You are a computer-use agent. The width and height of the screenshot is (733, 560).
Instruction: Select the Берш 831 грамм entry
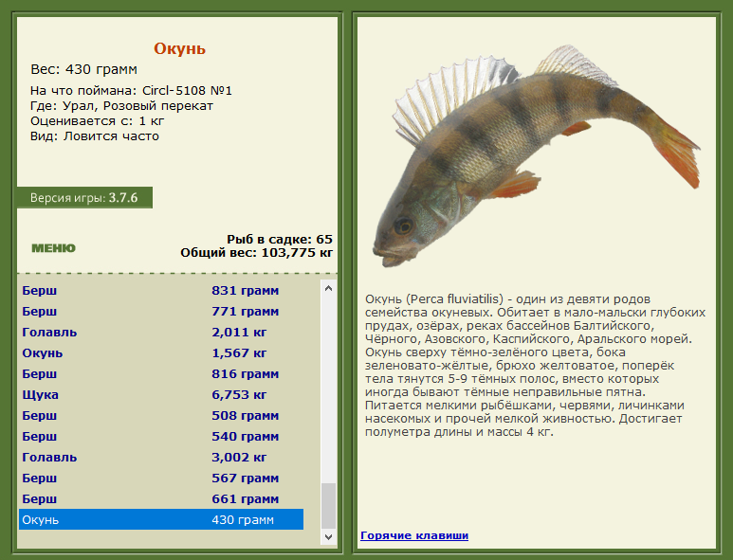pyautogui.click(x=160, y=291)
